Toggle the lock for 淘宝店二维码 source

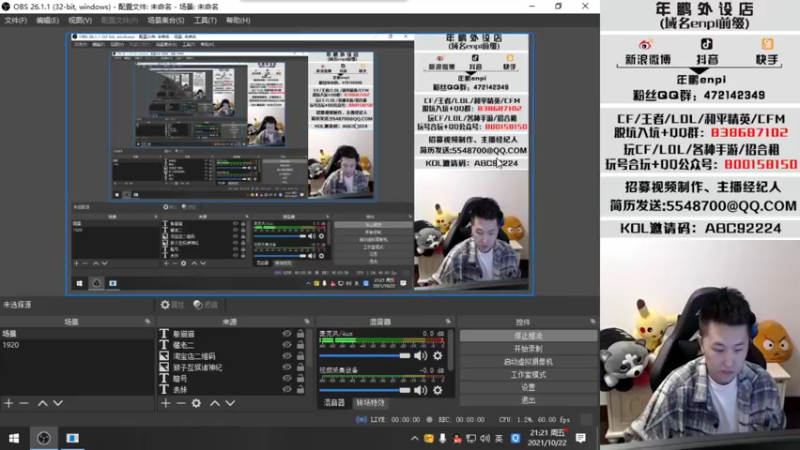point(301,356)
